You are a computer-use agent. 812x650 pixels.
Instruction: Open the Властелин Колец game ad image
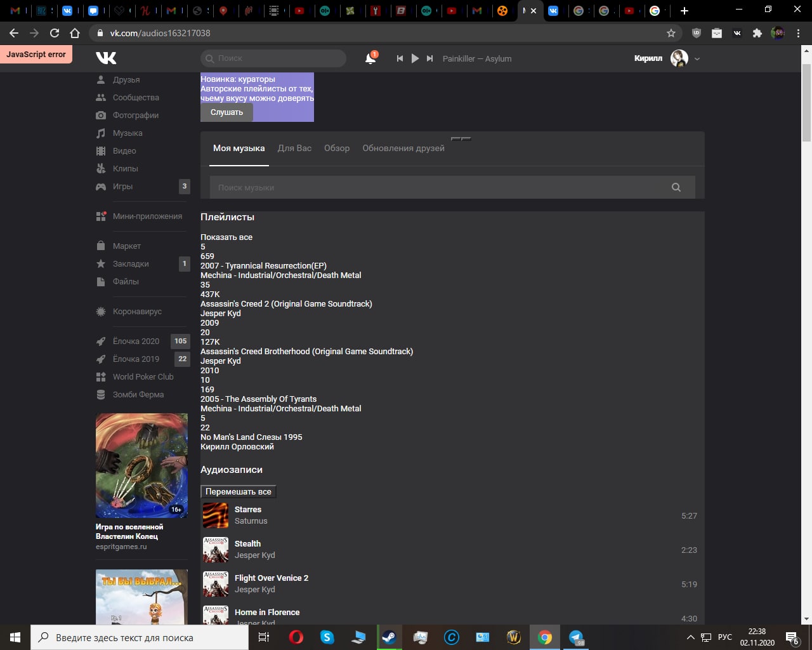pos(141,465)
